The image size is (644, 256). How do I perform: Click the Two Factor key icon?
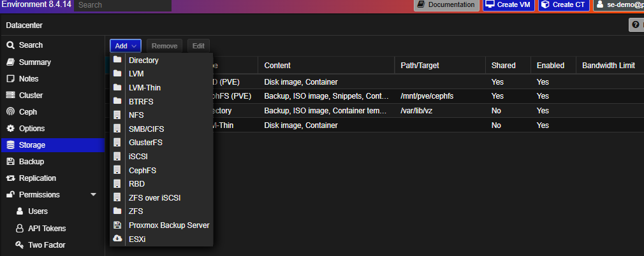point(19,245)
